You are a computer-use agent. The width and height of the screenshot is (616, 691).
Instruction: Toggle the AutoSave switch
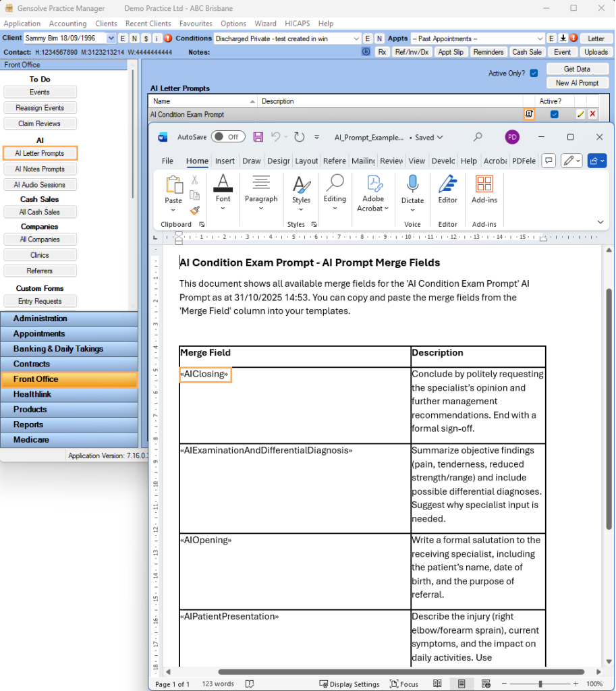227,137
